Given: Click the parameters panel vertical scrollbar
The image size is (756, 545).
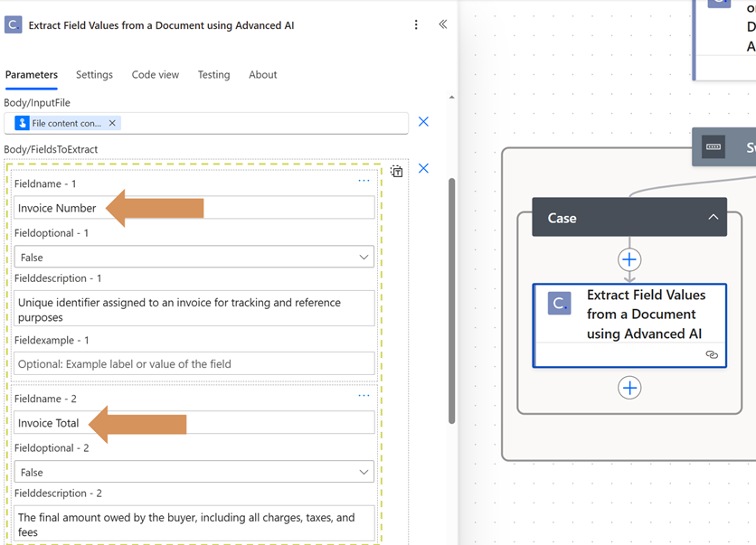Looking at the screenshot, I should tap(451, 298).
